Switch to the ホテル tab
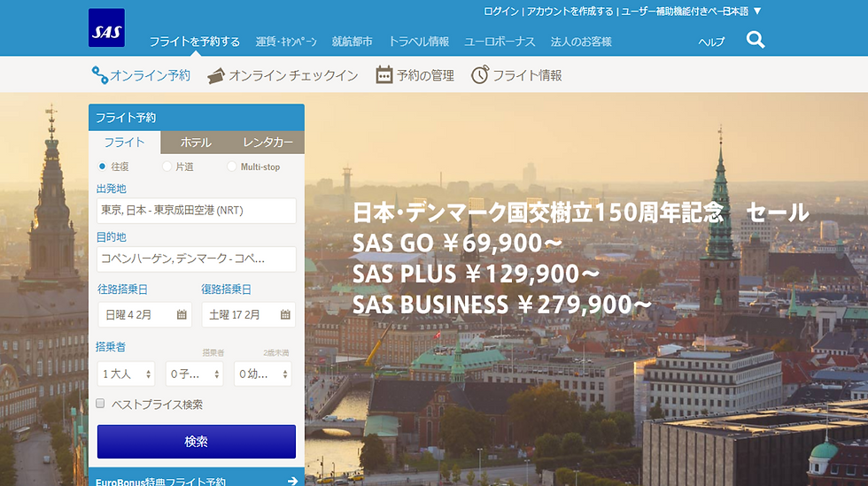The width and height of the screenshot is (868, 486). (196, 143)
